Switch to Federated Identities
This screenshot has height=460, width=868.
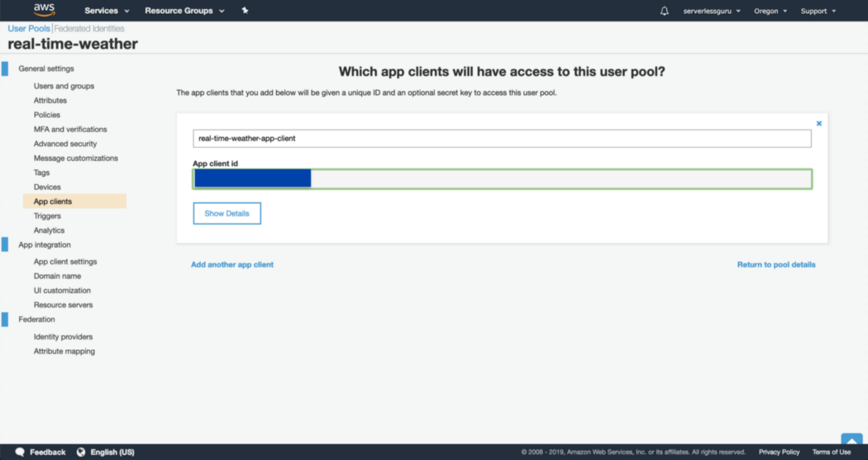(x=89, y=28)
